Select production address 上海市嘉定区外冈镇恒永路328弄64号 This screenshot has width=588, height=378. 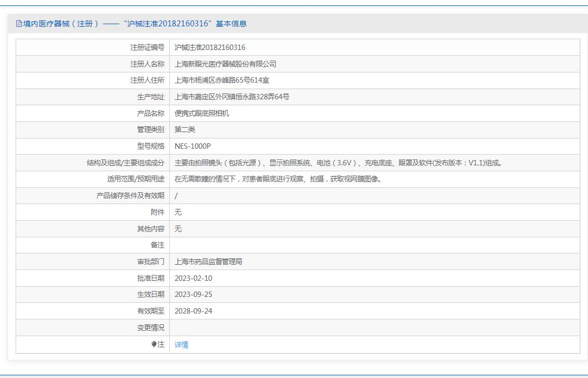pos(232,97)
